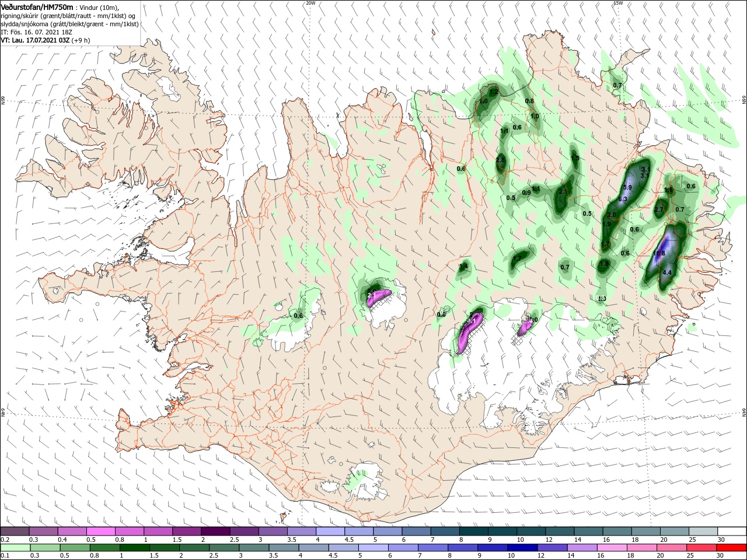Click the 4.4 precipitation value on the map
Image resolution: width=747 pixels, height=560 pixels.
tap(668, 272)
